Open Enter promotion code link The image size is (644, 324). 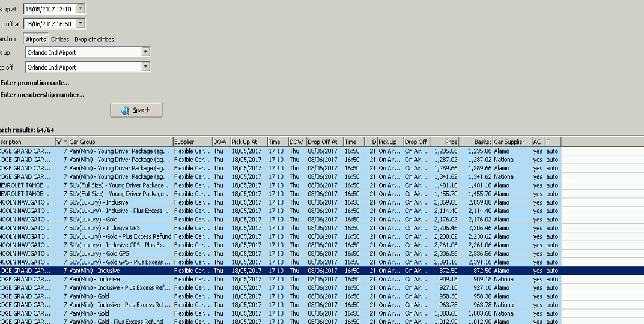[x=34, y=82]
